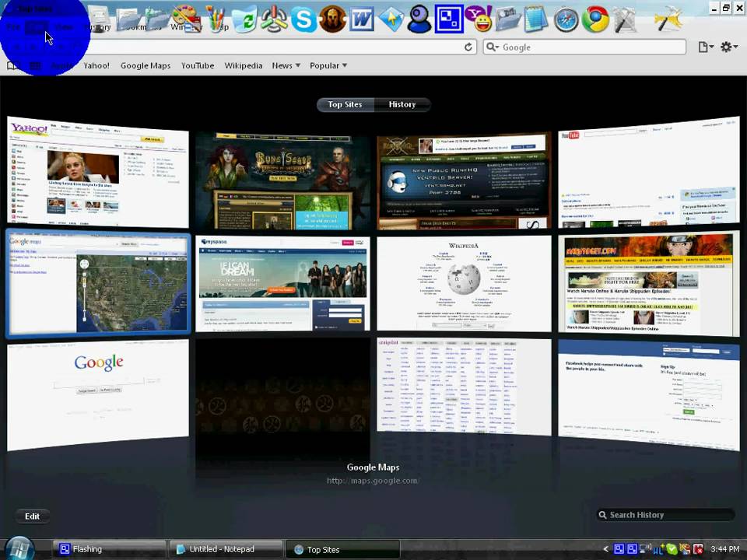Open the YouTube thumbnail

(x=648, y=172)
